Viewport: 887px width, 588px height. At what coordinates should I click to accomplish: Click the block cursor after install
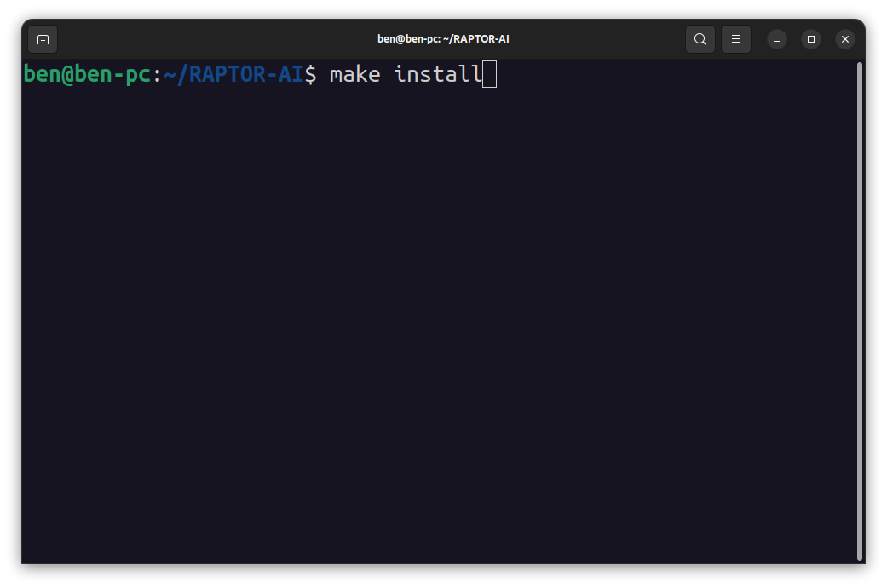point(489,74)
